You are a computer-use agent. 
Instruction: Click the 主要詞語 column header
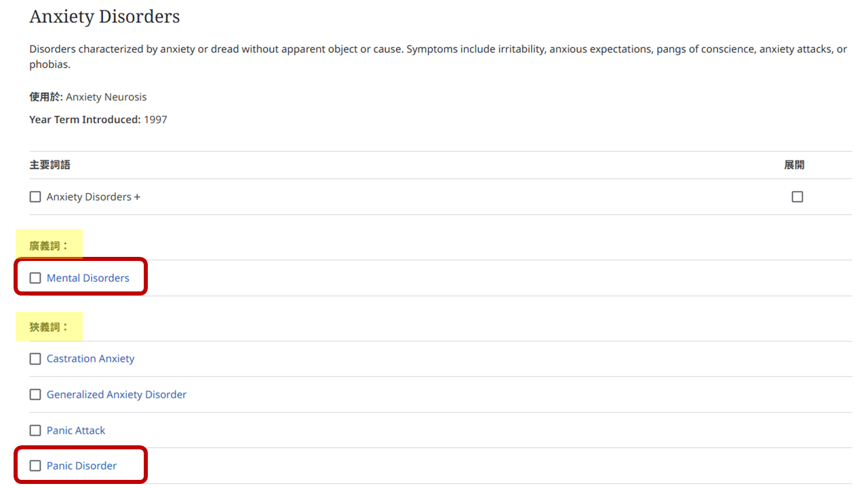pyautogui.click(x=50, y=165)
